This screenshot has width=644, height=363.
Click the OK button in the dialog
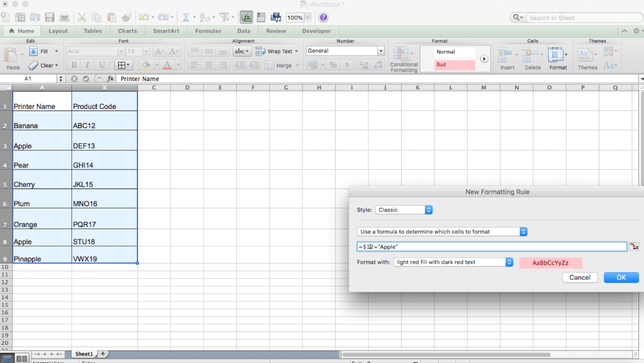coord(621,277)
